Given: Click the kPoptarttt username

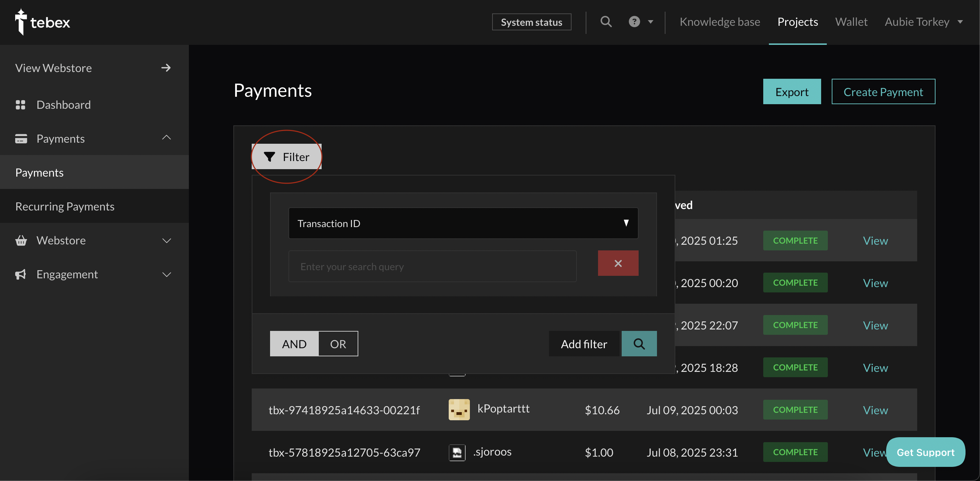Looking at the screenshot, I should click(x=503, y=409).
